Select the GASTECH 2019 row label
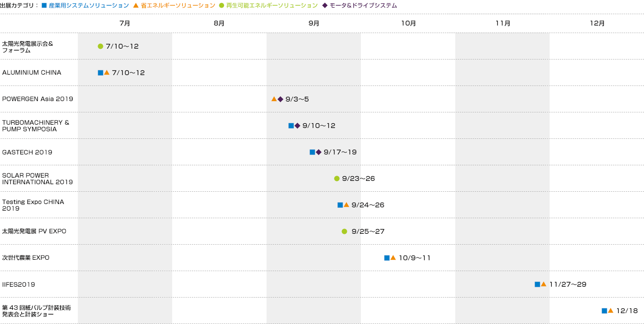644x324 pixels. [27, 152]
